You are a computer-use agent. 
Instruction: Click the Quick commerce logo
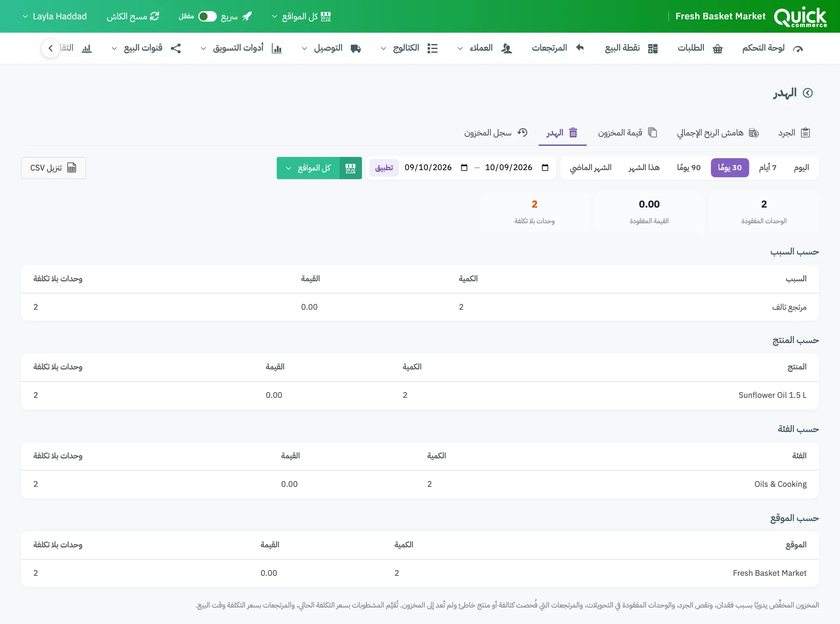(800, 17)
